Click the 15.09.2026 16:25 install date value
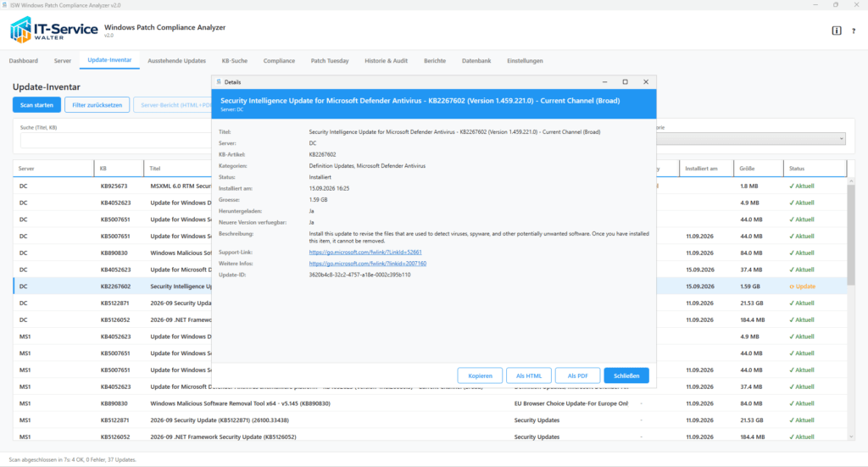Viewport: 868px width, 467px height. 329,188
